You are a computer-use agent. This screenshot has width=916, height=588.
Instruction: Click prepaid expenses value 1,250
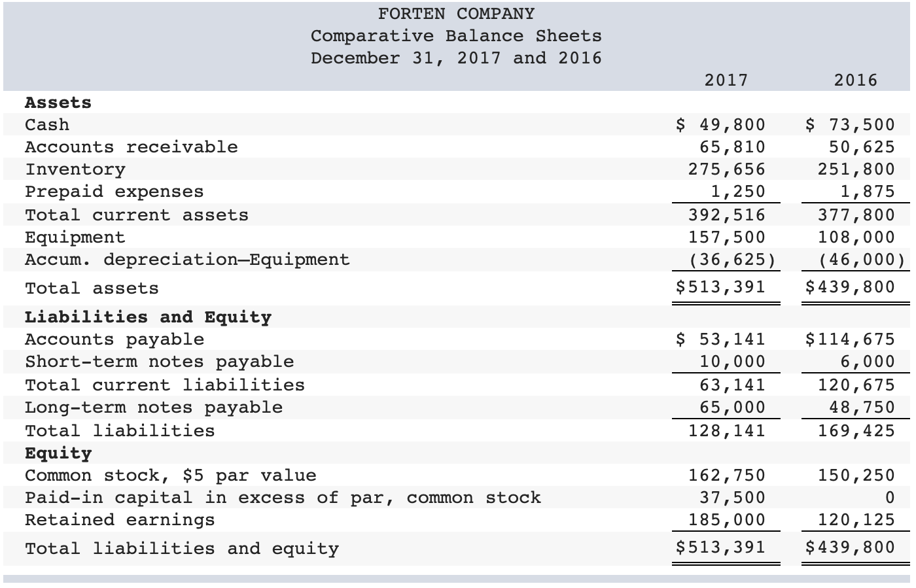pos(737,191)
